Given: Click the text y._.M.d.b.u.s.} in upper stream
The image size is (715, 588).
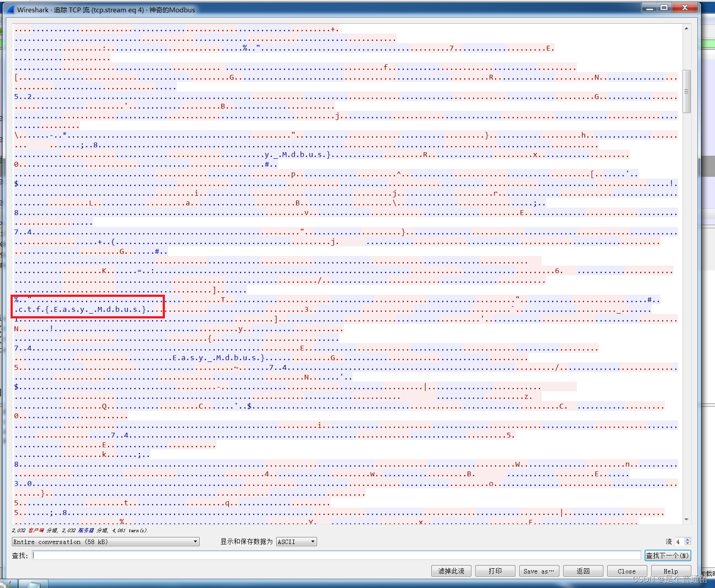Looking at the screenshot, I should (298, 154).
